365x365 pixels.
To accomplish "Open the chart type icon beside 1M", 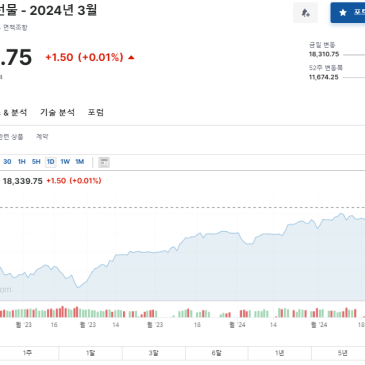I will 104,162.
